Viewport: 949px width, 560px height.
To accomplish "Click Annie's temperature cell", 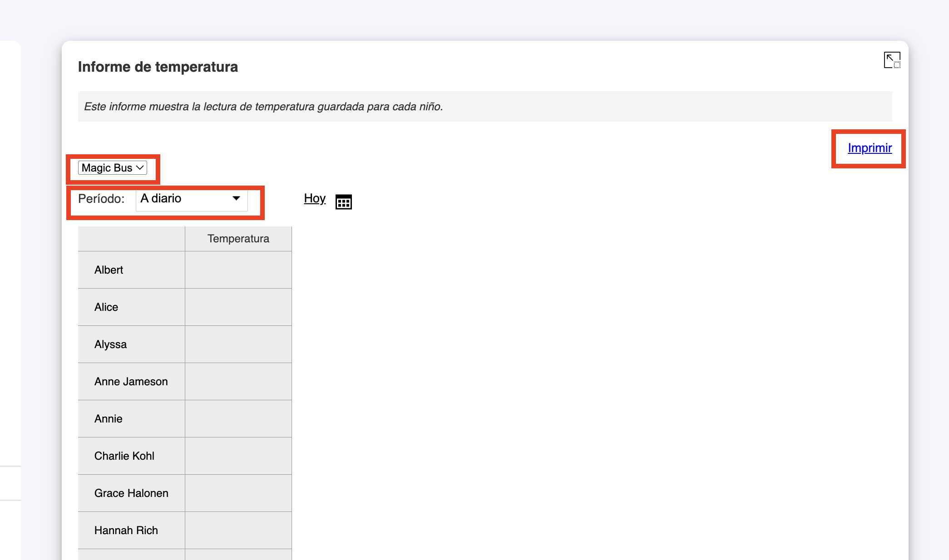I will point(238,419).
